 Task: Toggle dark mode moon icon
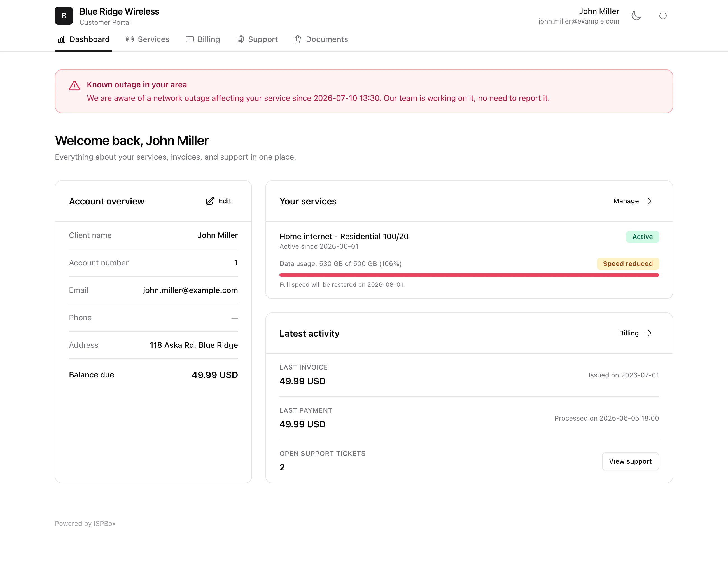pyautogui.click(x=636, y=16)
